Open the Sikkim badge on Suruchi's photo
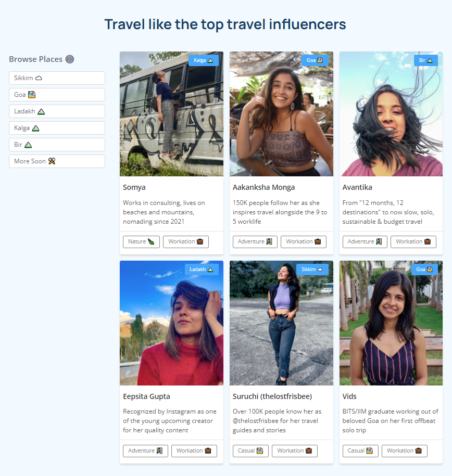452x476 pixels. coord(312,269)
